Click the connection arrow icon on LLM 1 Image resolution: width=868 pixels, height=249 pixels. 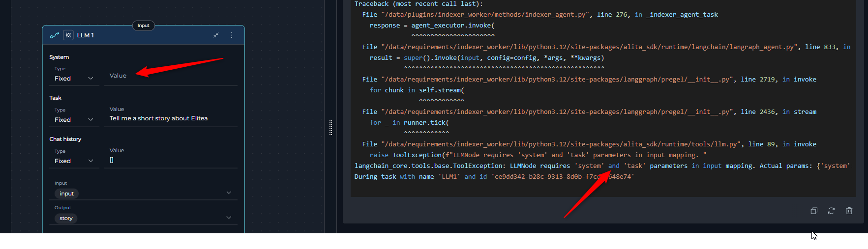55,35
